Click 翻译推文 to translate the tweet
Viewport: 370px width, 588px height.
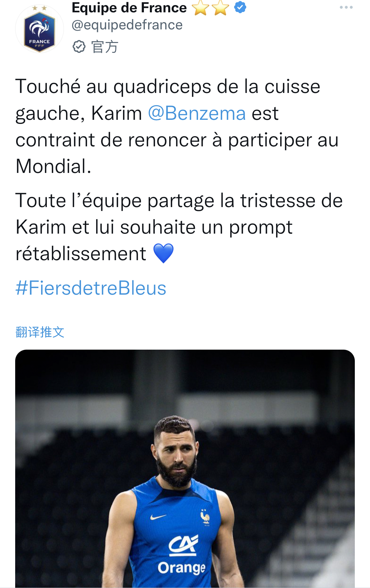tap(40, 332)
